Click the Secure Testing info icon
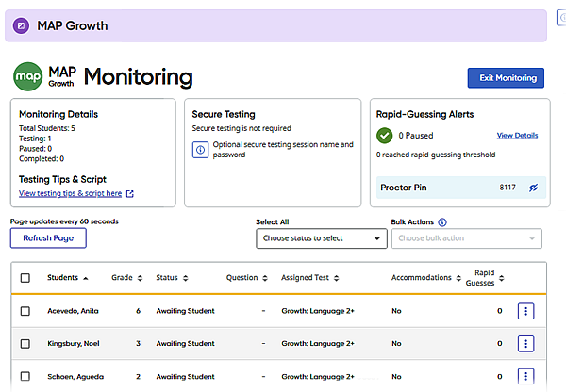This screenshot has width=566, height=392. pos(200,150)
